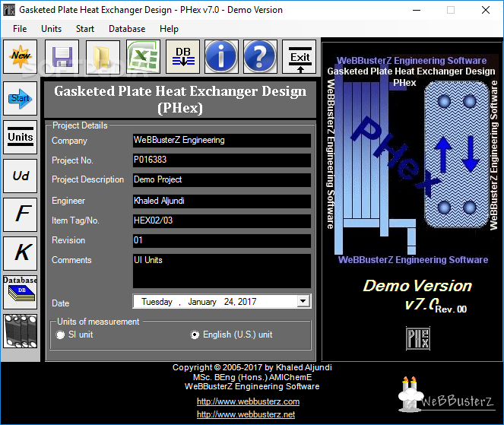Image resolution: width=504 pixels, height=425 pixels.
Task: Open Units sidebar button
Action: [x=21, y=138]
